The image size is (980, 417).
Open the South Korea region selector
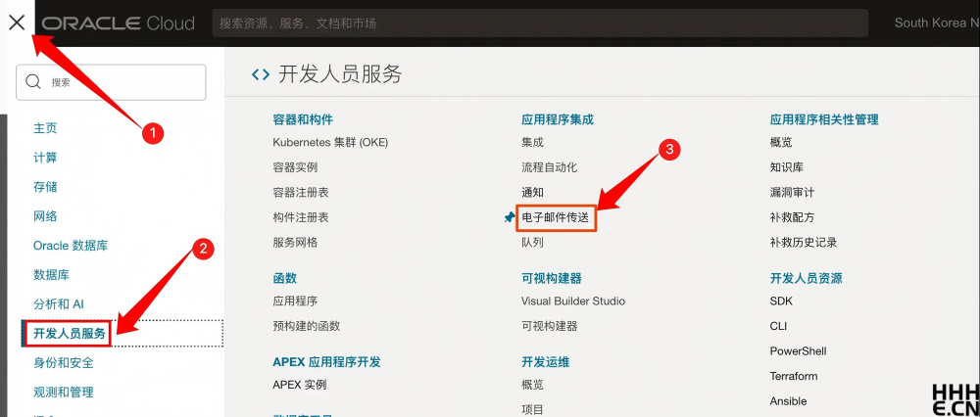pos(936,23)
